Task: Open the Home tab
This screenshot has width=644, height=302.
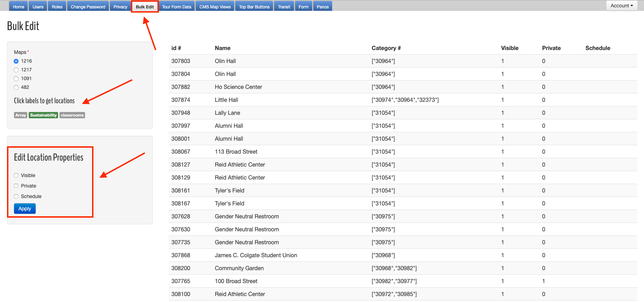Action: (x=19, y=7)
